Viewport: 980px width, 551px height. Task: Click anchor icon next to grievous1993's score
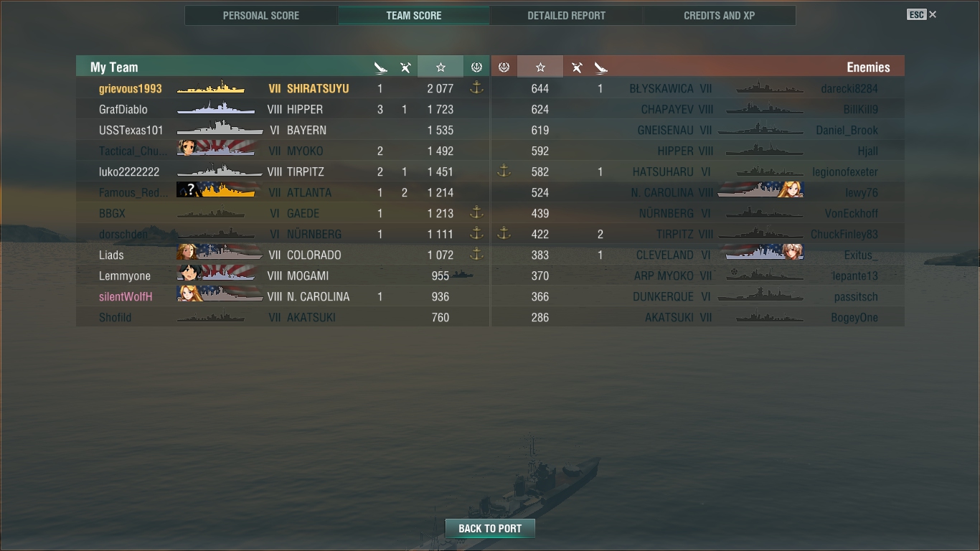coord(476,88)
